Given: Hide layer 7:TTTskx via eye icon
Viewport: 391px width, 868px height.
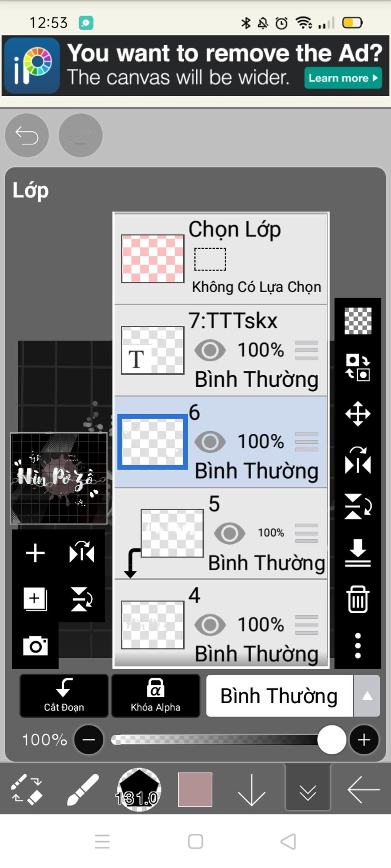Looking at the screenshot, I should click(210, 350).
